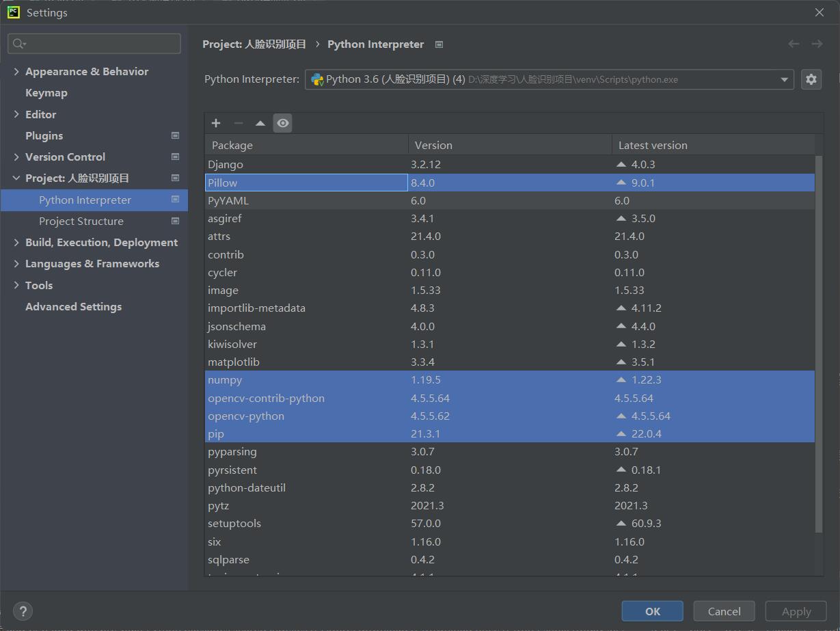840x631 pixels.
Task: Select the pyparsing package row
Action: [510, 451]
